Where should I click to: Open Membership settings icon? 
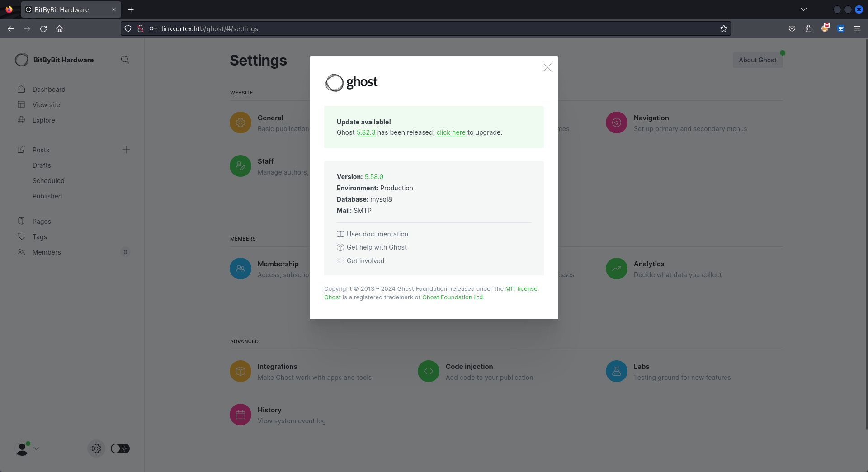click(241, 269)
